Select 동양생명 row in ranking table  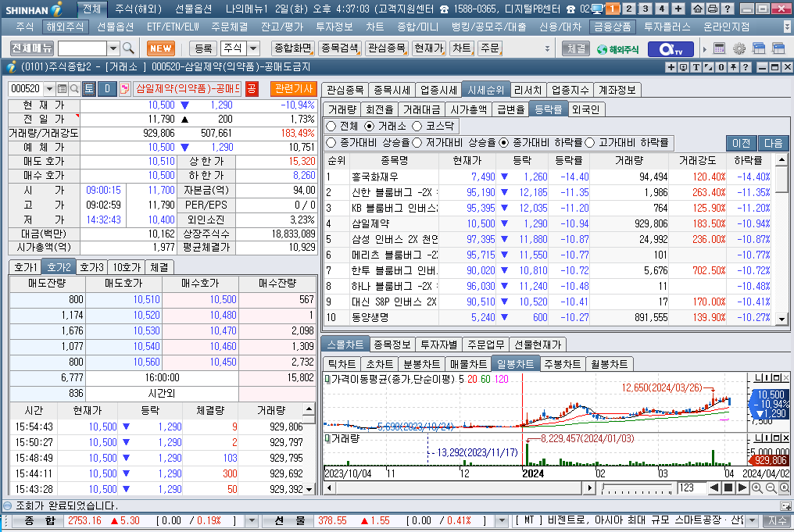[x=549, y=317]
